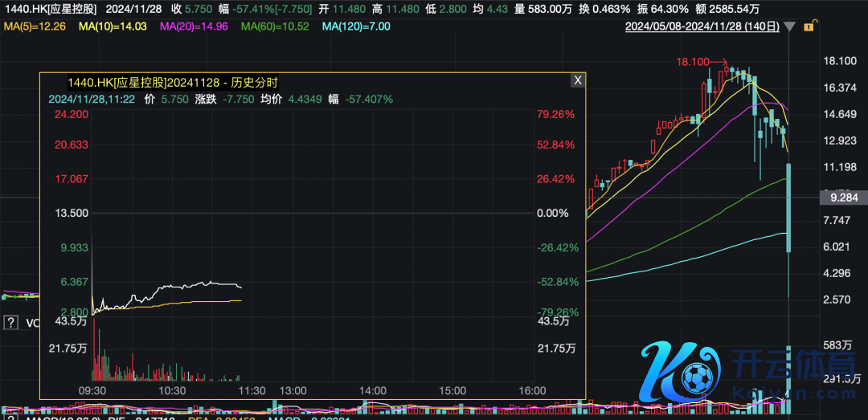
Task: Open the date range 2024/05/08-2024/11/28 selector
Action: point(702,27)
